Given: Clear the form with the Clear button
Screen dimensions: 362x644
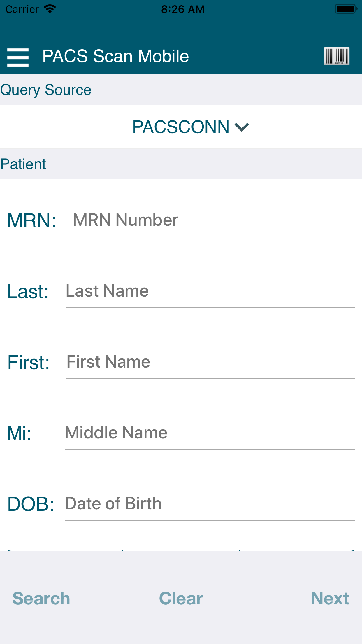Looking at the screenshot, I should (181, 598).
